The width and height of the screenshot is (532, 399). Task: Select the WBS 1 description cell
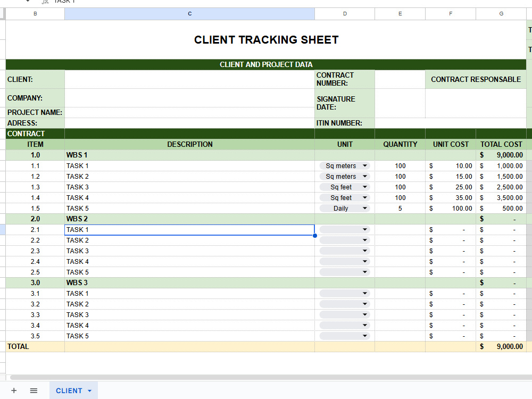[x=190, y=155]
